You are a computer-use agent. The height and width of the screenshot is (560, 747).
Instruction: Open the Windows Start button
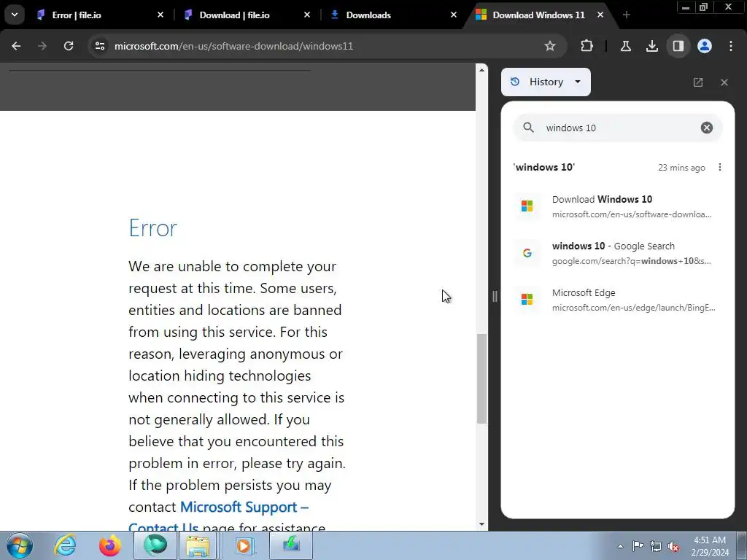(19, 545)
